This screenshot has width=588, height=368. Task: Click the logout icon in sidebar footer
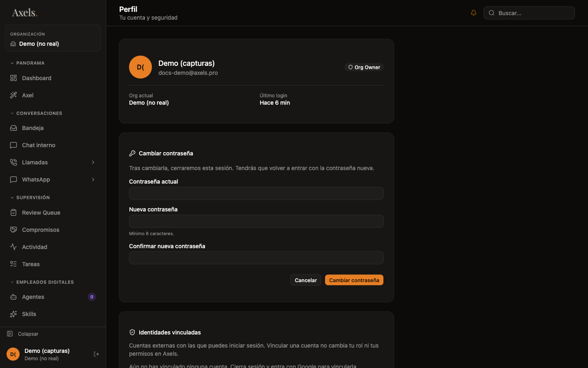tap(96, 354)
